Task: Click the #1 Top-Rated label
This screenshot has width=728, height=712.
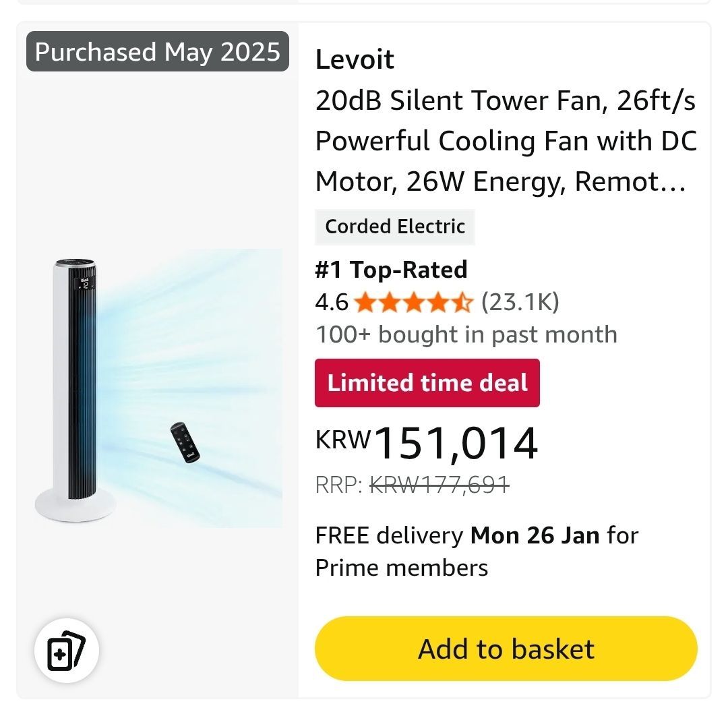Action: point(391,270)
